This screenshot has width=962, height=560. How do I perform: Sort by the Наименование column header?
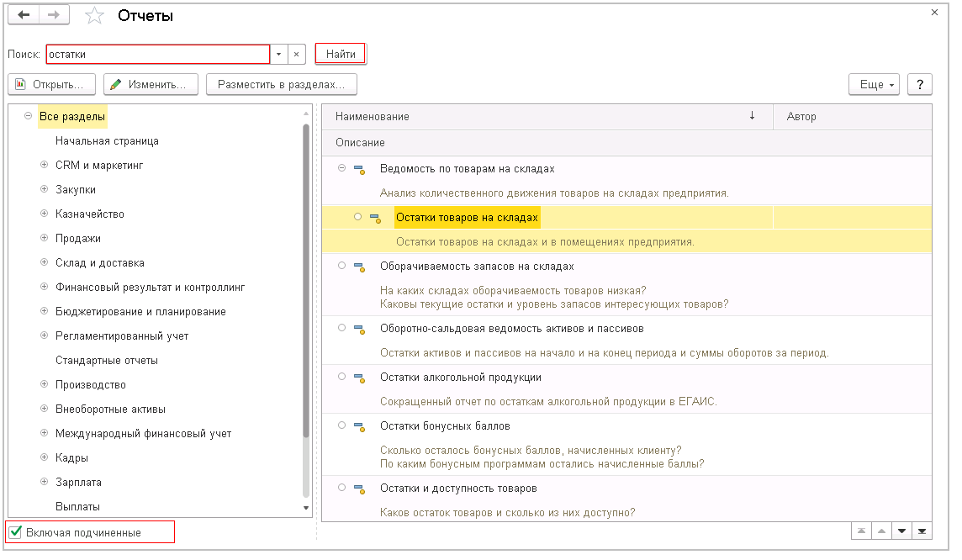click(547, 117)
